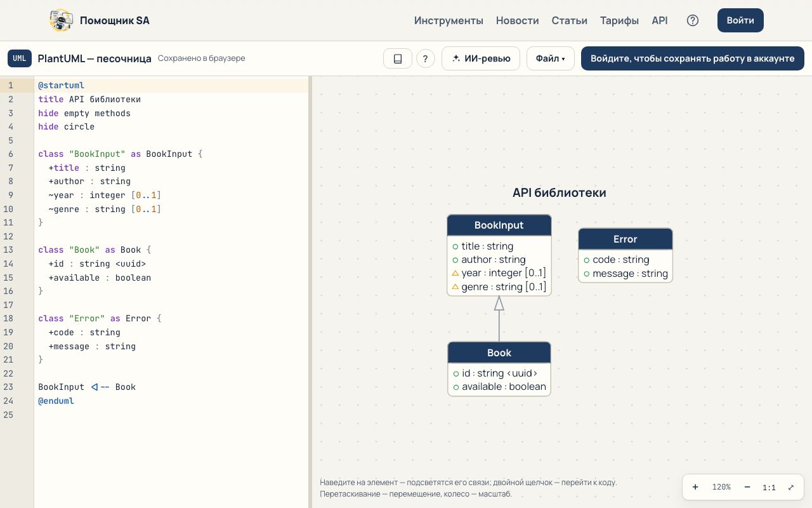Click the UML badge icon
Image resolution: width=812 pixels, height=508 pixels.
20,58
